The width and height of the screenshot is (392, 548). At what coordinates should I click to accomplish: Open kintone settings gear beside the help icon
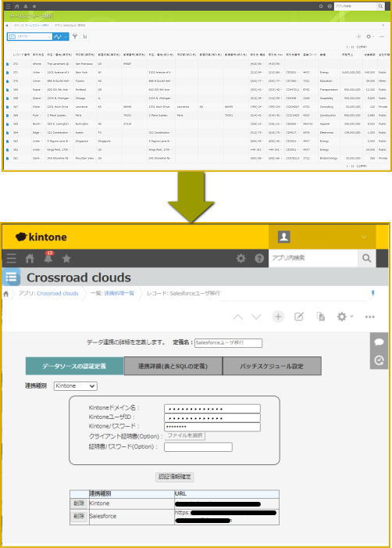241,258
